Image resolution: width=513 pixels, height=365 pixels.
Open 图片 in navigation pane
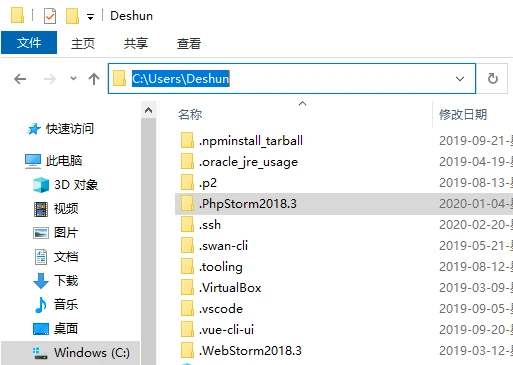tap(66, 233)
